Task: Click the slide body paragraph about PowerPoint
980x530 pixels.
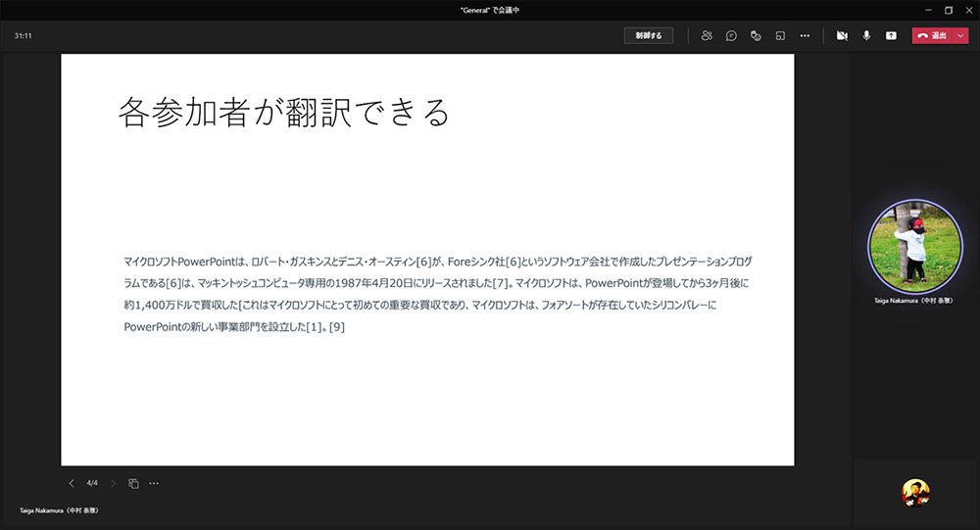Action: point(437,294)
